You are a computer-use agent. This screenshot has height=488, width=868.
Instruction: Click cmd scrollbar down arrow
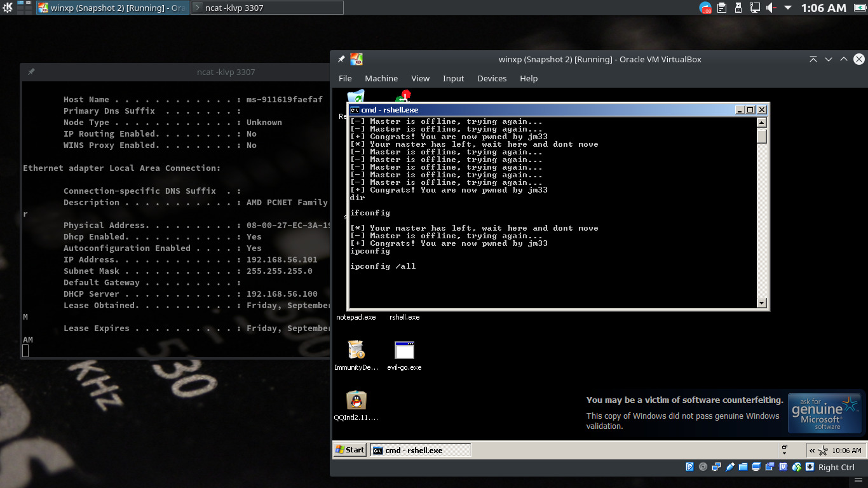pos(762,303)
